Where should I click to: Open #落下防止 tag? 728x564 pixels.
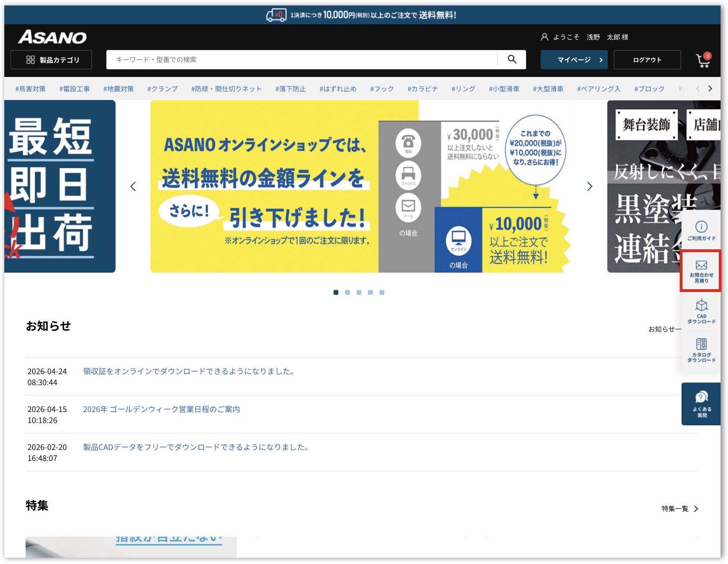click(x=291, y=89)
